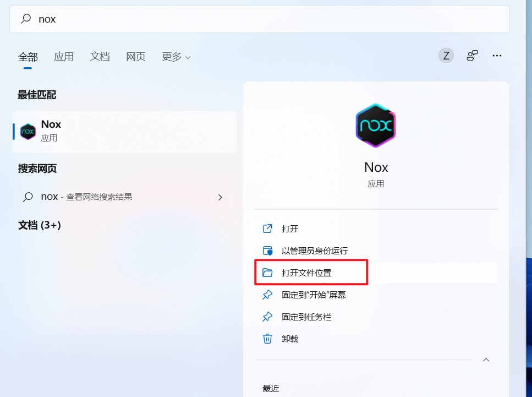
Task: Choose 打开文件位置
Action: pyautogui.click(x=376, y=273)
